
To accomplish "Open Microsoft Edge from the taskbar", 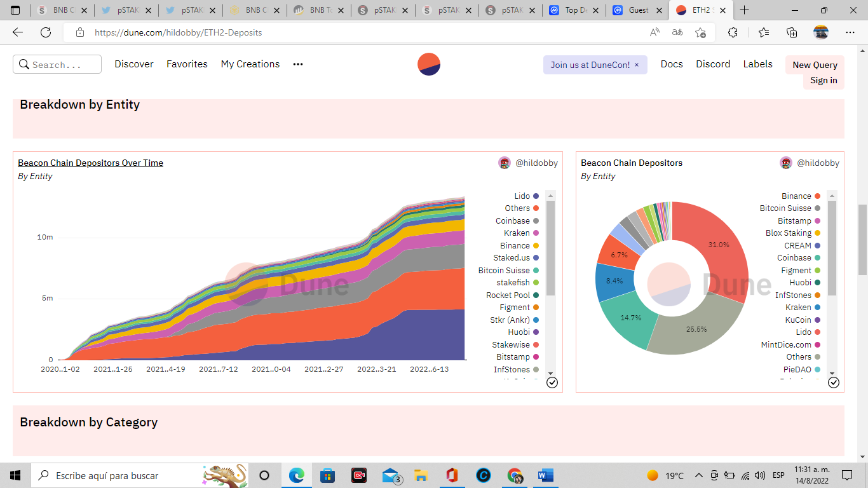I will pos(297,475).
